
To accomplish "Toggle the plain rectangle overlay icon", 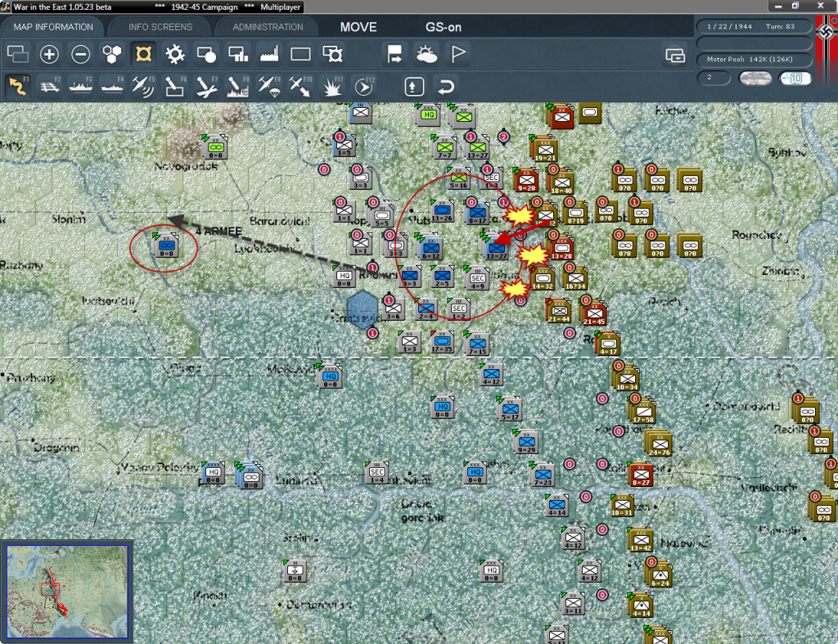I will (x=300, y=54).
